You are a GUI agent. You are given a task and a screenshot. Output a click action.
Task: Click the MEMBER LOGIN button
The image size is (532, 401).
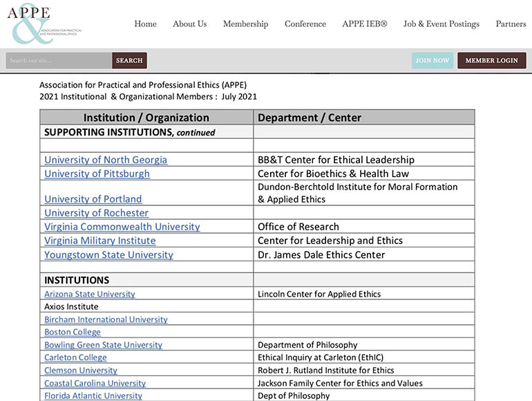[492, 60]
